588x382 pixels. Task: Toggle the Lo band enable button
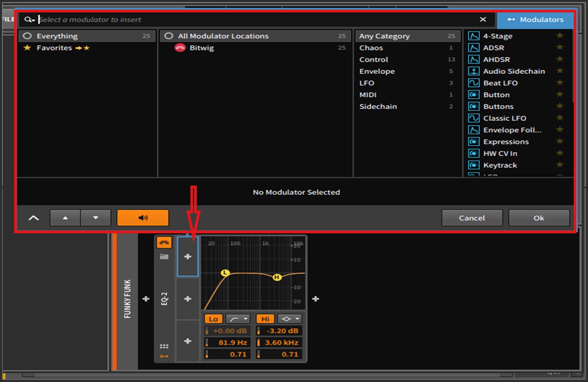click(213, 319)
